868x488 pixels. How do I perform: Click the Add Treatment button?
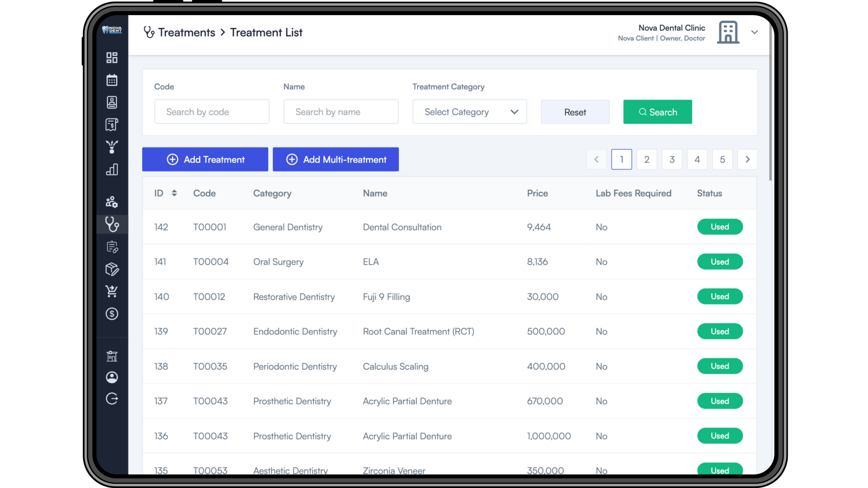(205, 159)
